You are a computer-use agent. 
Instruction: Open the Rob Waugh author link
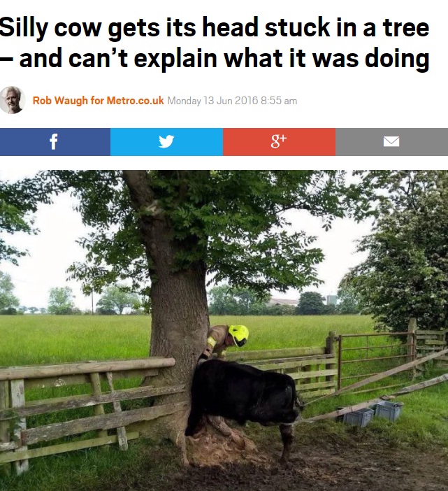tap(60, 101)
